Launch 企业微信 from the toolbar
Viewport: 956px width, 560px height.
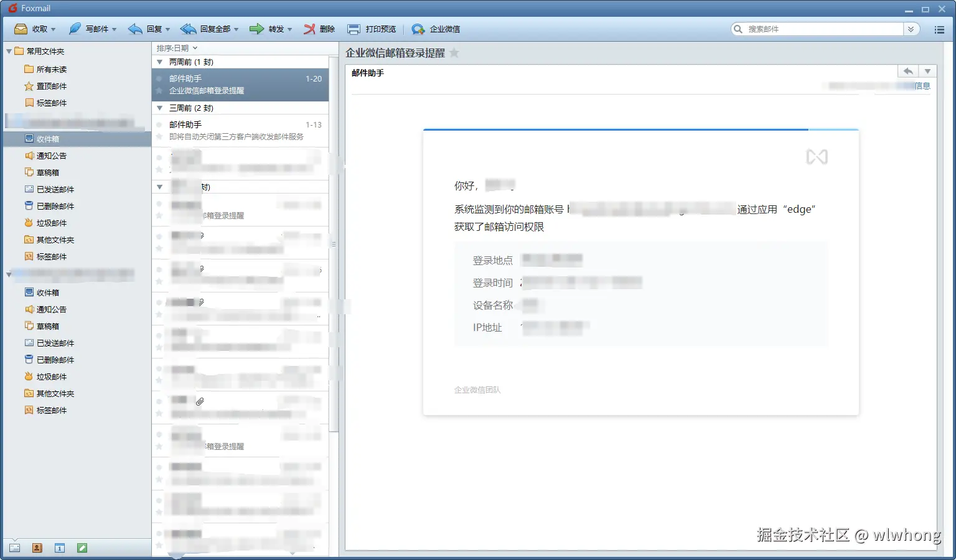click(436, 29)
